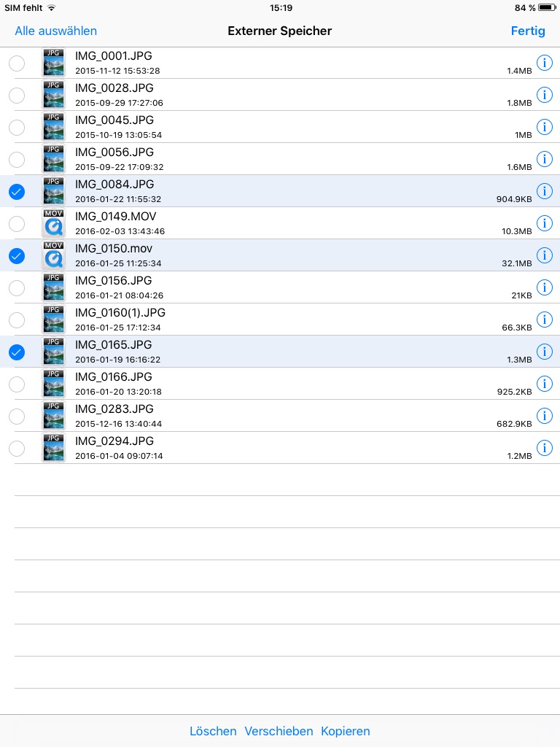Tap info icon of IMG_0056.JPG
This screenshot has width=560, height=747.
(544, 159)
